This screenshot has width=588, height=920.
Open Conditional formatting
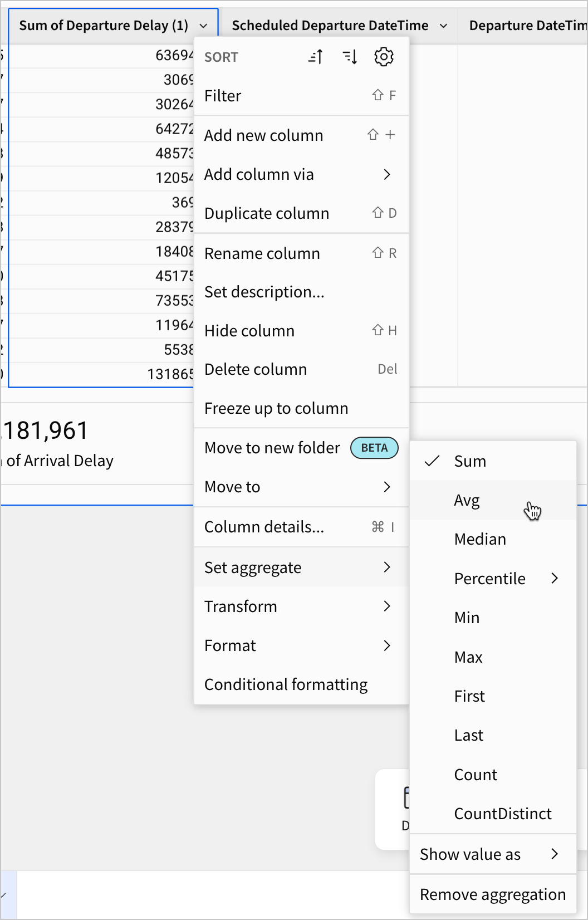pos(286,684)
